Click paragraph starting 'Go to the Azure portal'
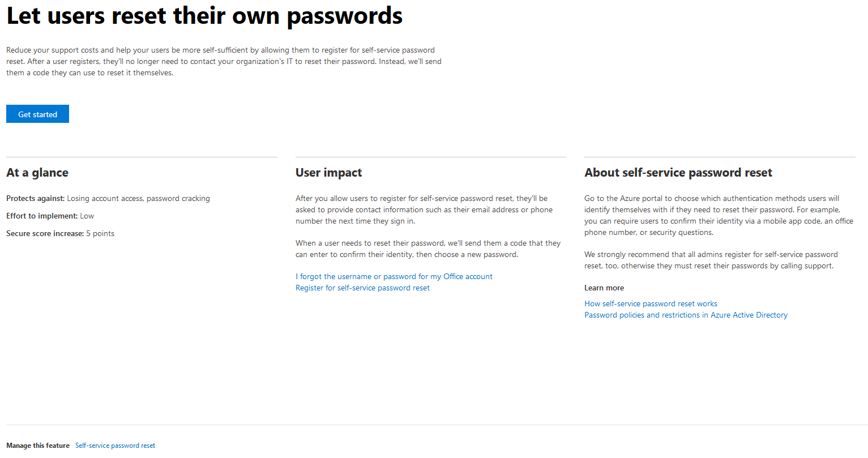This screenshot has height=458, width=868. pos(719,215)
